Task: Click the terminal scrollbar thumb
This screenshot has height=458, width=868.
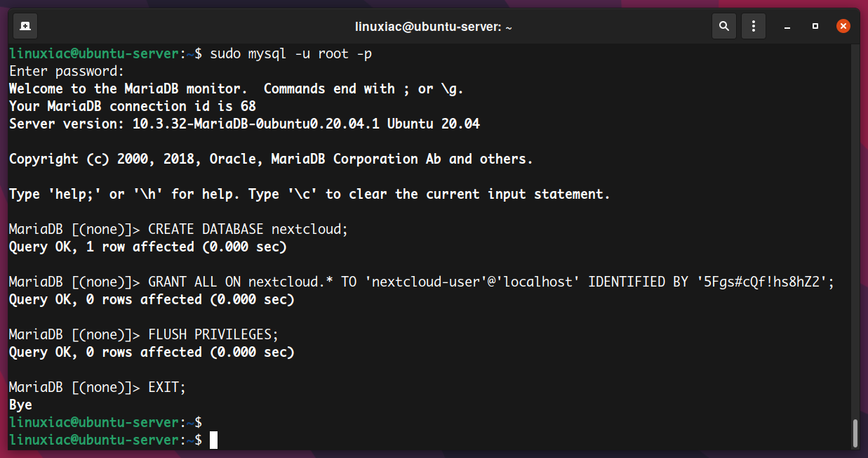Action: coord(854,433)
